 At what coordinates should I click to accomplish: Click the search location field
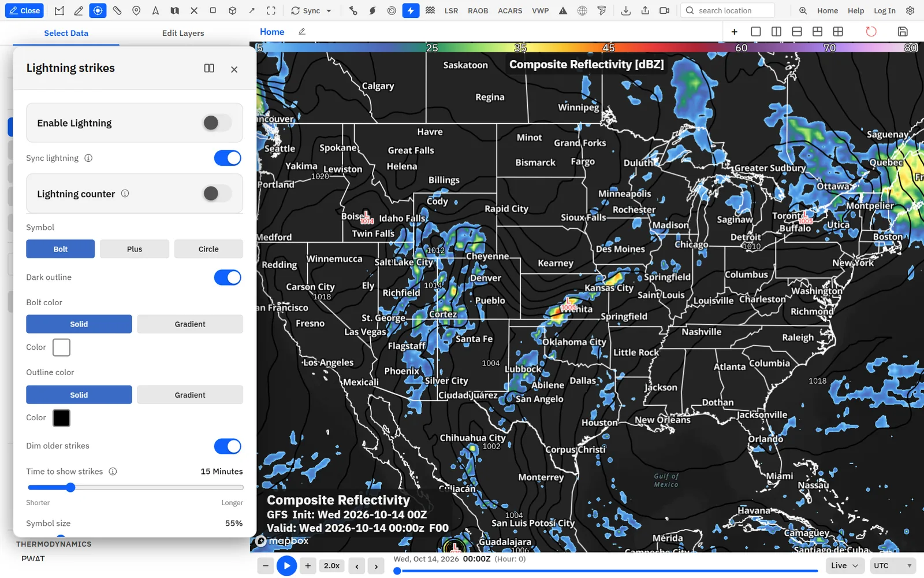(728, 10)
